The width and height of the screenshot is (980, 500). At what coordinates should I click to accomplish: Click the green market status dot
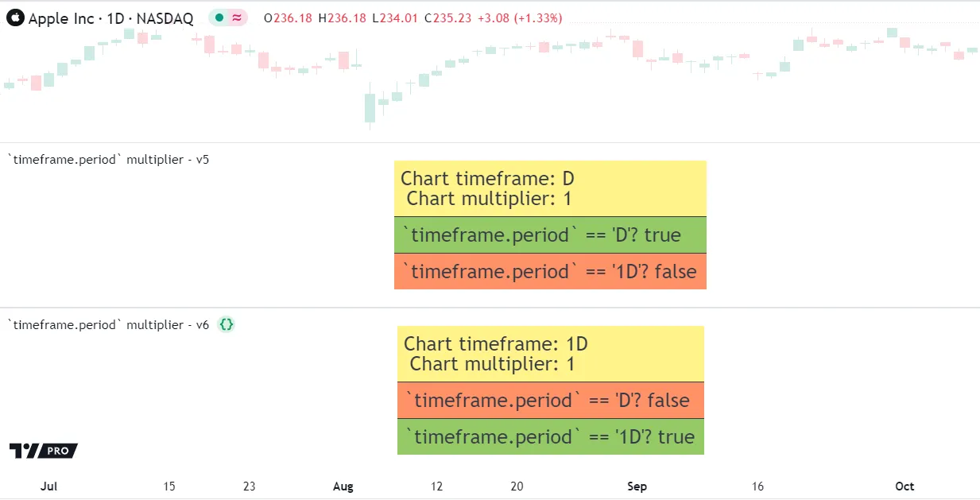point(219,18)
